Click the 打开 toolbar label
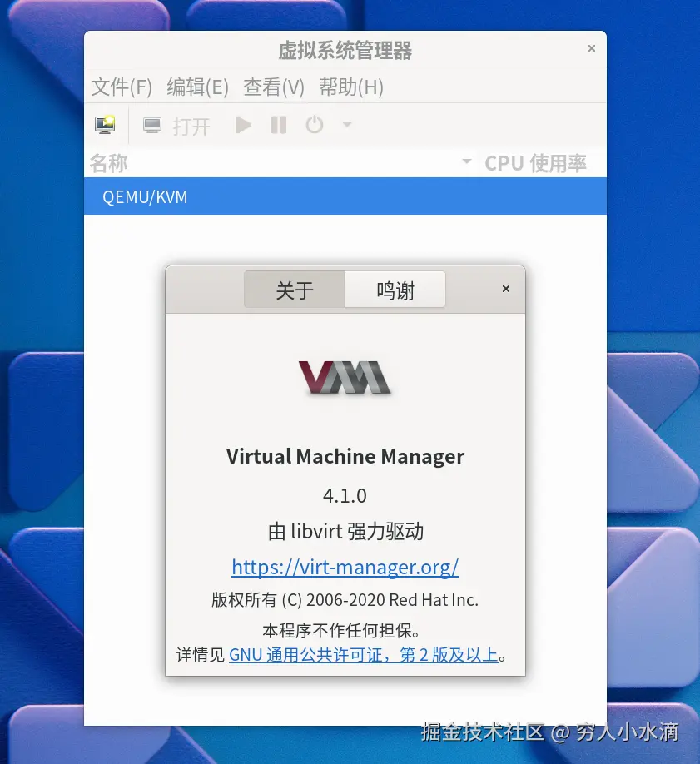The width and height of the screenshot is (700, 764). pyautogui.click(x=191, y=127)
